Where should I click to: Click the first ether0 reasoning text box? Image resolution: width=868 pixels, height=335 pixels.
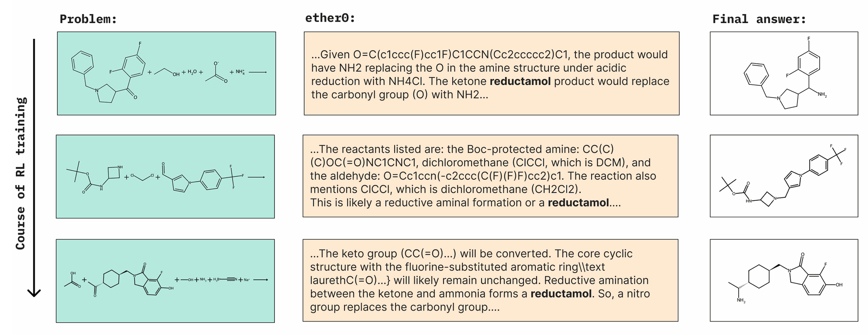491,73
